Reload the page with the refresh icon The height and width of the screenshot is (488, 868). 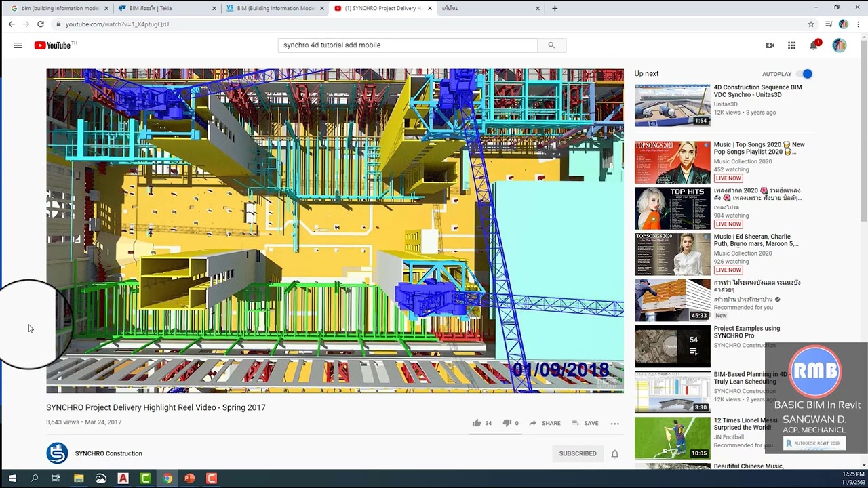(x=41, y=24)
